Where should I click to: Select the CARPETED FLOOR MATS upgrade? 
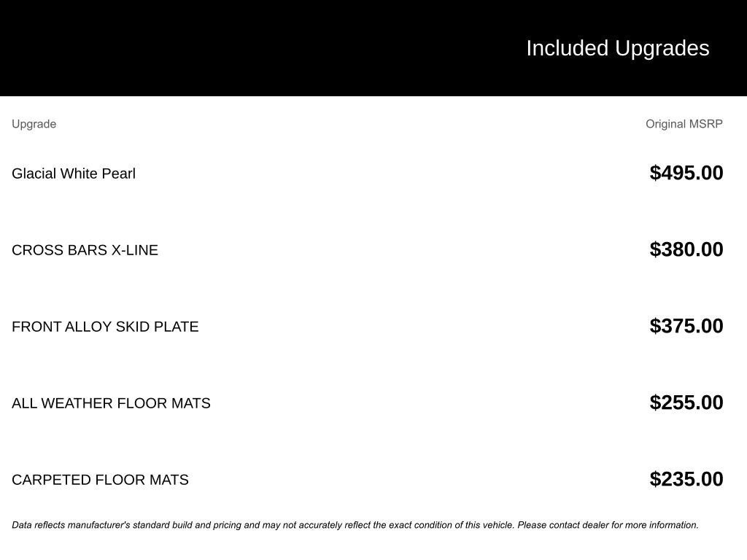tap(100, 480)
